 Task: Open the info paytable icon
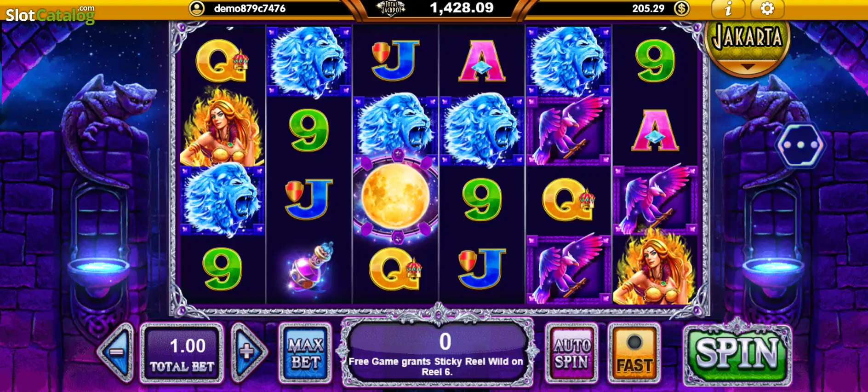pos(728,9)
